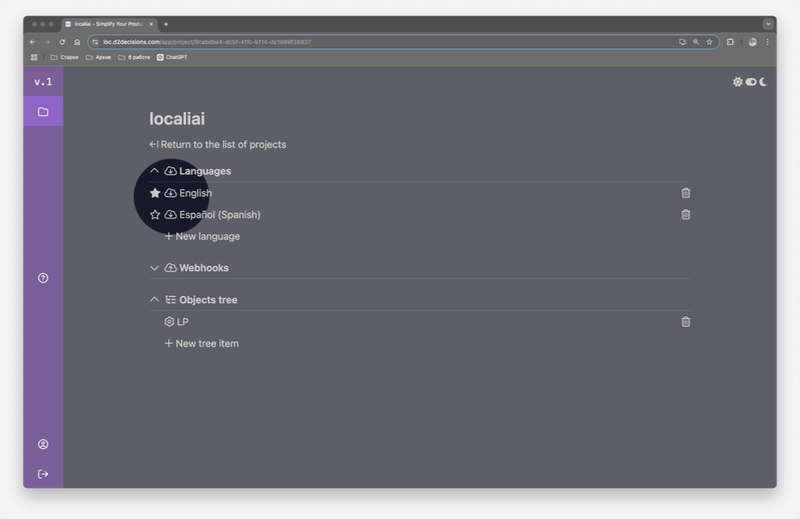This screenshot has height=519, width=800.
Task: Collapse the Languages section chevron
Action: (x=154, y=170)
